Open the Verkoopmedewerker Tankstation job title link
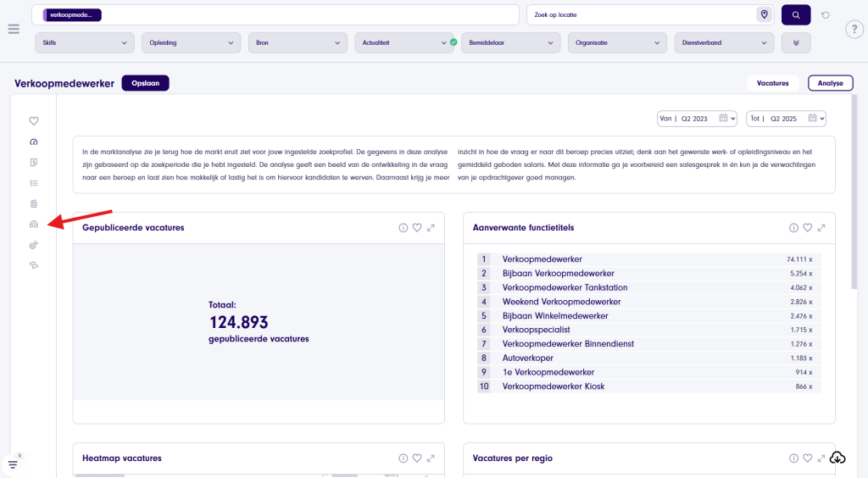868x478 pixels. [x=565, y=287]
